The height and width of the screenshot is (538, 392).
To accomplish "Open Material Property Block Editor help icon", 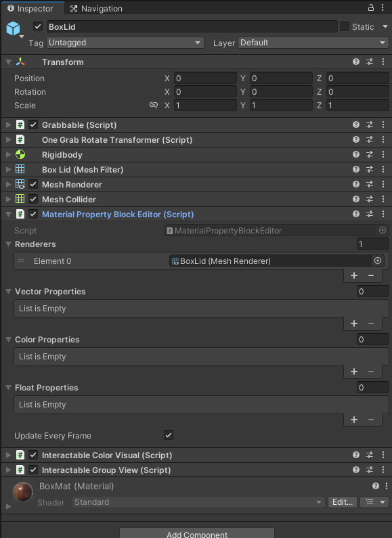I will click(356, 214).
